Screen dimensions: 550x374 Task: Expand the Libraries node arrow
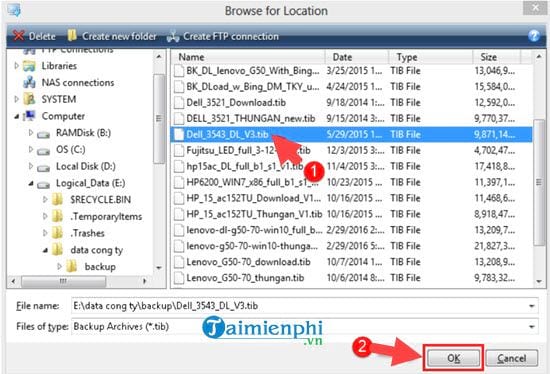[x=16, y=66]
